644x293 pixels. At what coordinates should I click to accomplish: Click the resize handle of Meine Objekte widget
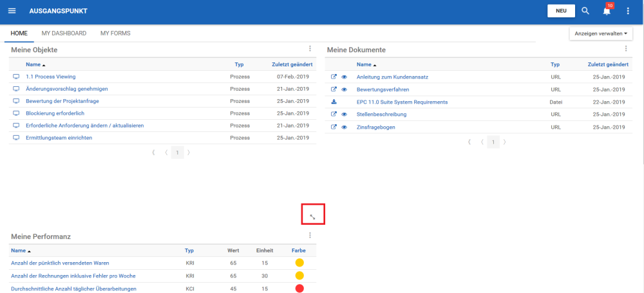(x=312, y=216)
